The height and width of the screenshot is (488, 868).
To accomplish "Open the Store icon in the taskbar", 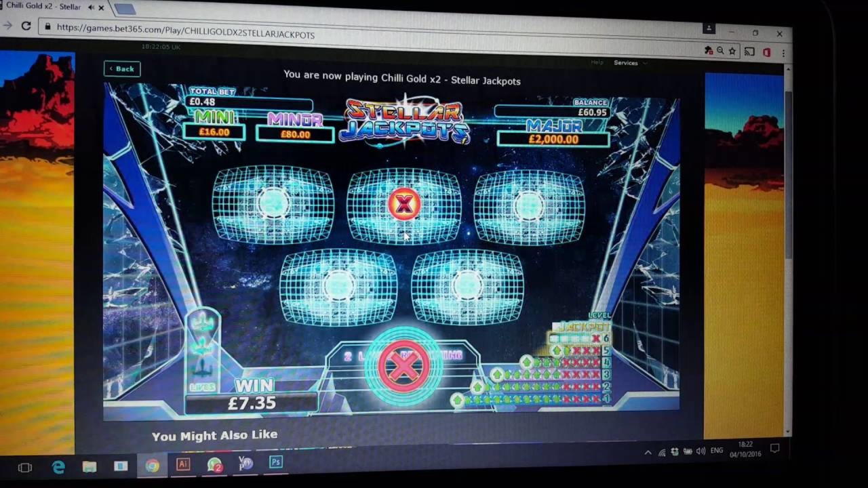I will pyautogui.click(x=121, y=466).
